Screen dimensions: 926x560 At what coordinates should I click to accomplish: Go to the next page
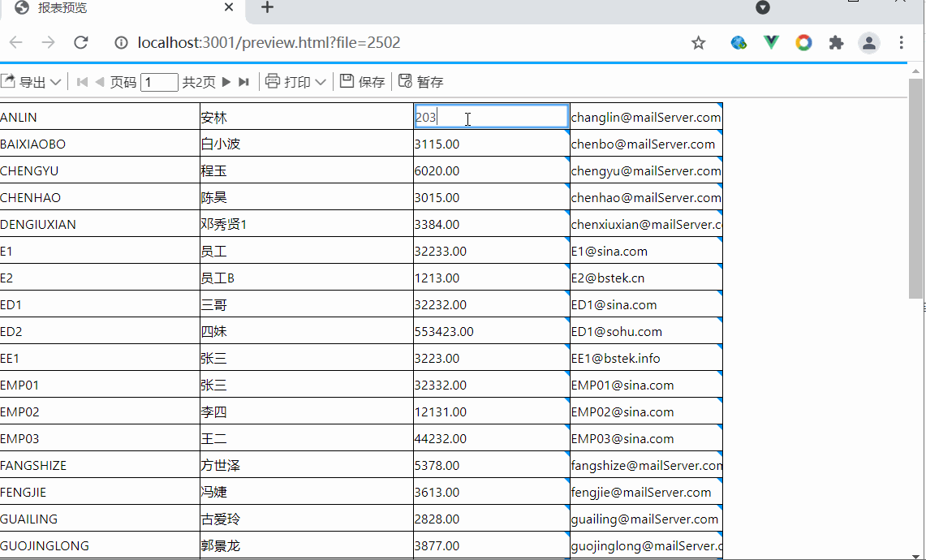226,82
